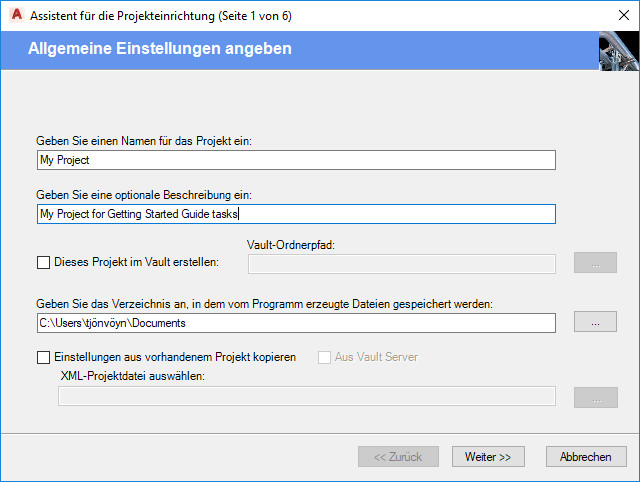Toggle 'Einstellungen aus vorhandenem Projekt kopieren' checkbox

(43, 357)
